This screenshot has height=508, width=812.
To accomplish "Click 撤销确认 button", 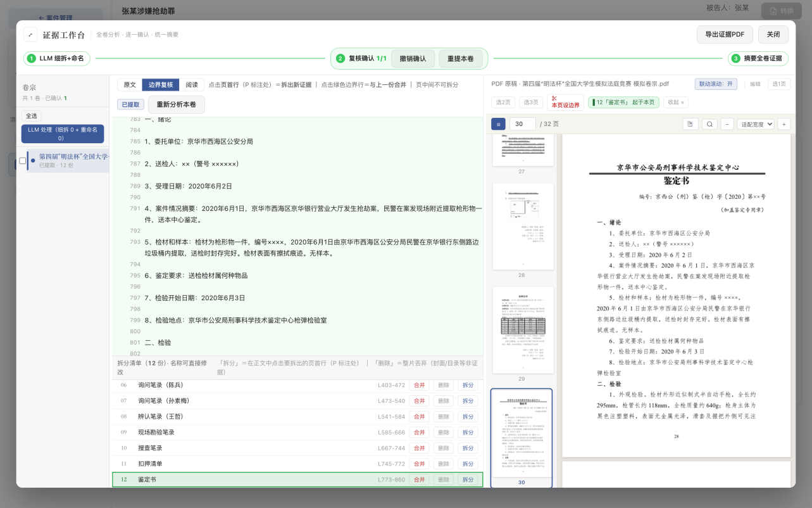I will (413, 58).
